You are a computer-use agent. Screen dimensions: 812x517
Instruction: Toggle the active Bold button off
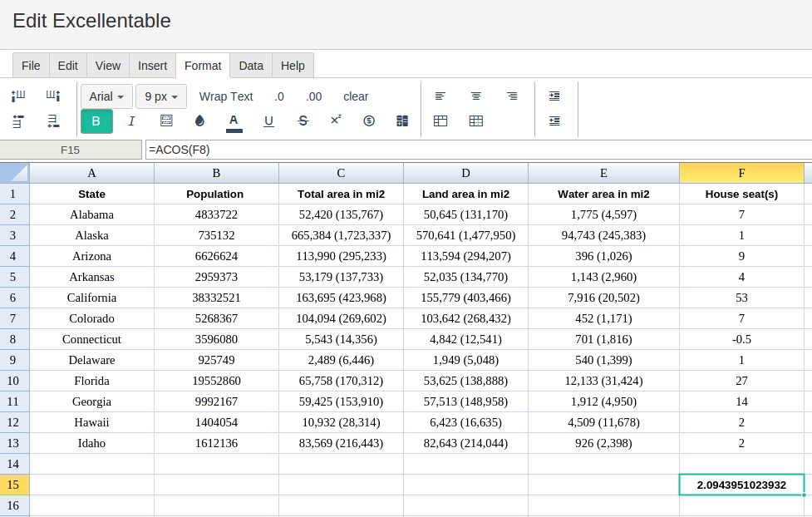pos(96,121)
